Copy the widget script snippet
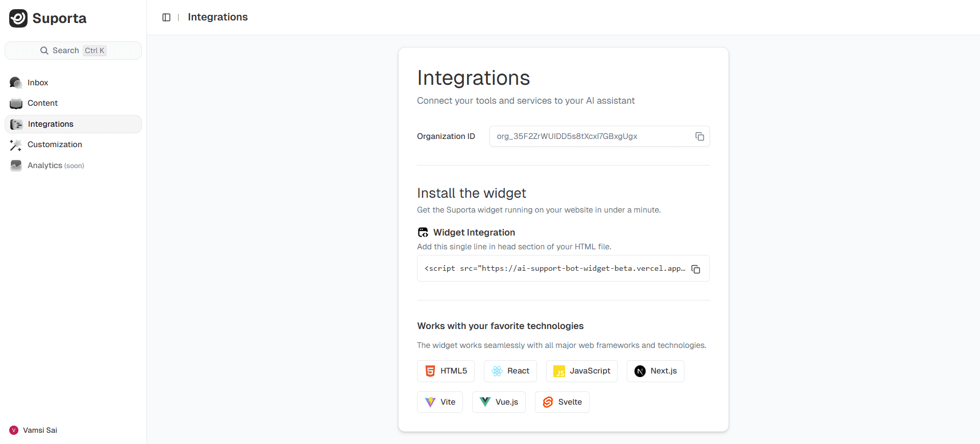This screenshot has height=444, width=980. pyautogui.click(x=696, y=269)
